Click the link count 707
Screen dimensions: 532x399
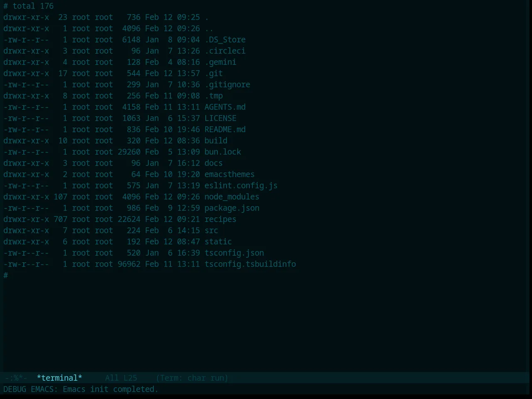(x=60, y=219)
